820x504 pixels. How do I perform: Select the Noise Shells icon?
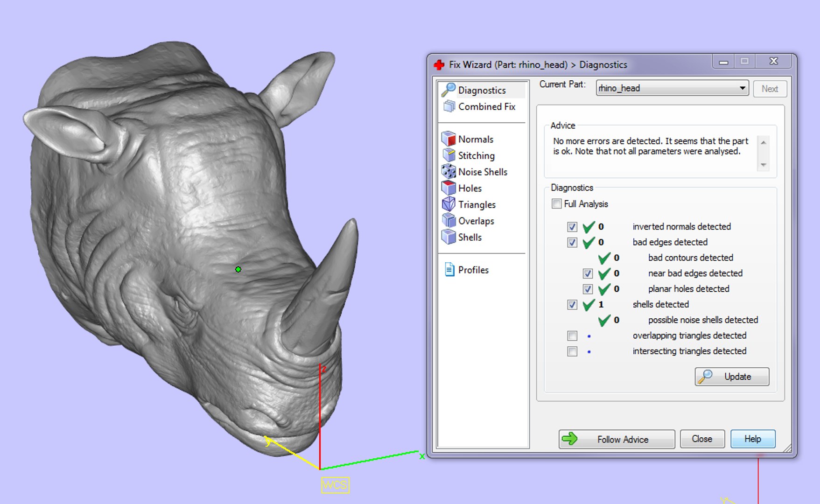tap(449, 172)
